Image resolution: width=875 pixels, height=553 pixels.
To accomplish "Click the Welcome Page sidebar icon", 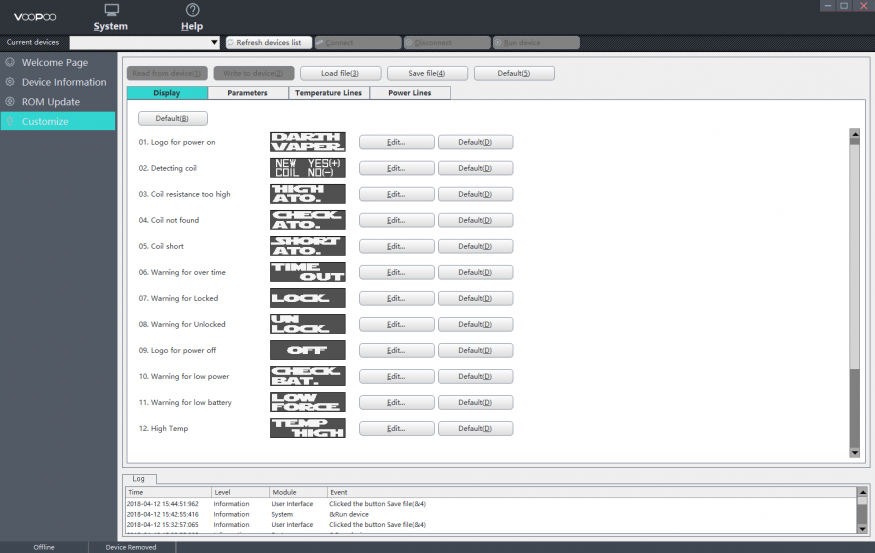I will (10, 62).
